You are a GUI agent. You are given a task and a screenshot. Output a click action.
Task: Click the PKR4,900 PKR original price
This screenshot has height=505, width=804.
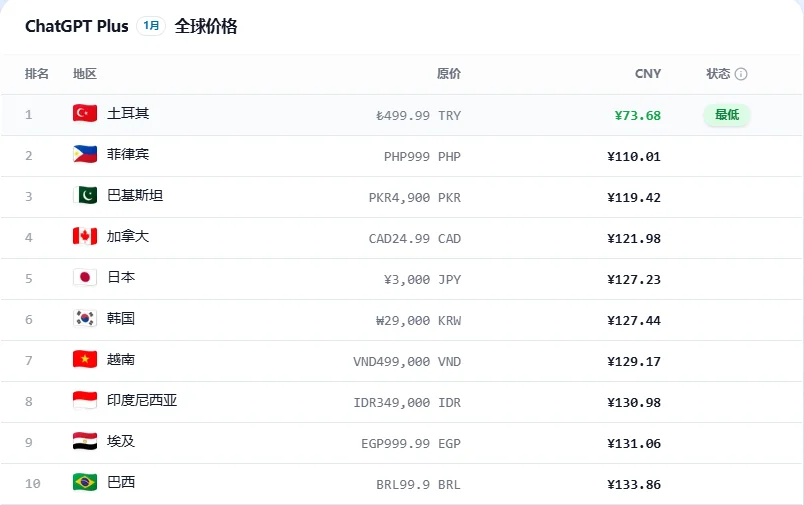(415, 198)
